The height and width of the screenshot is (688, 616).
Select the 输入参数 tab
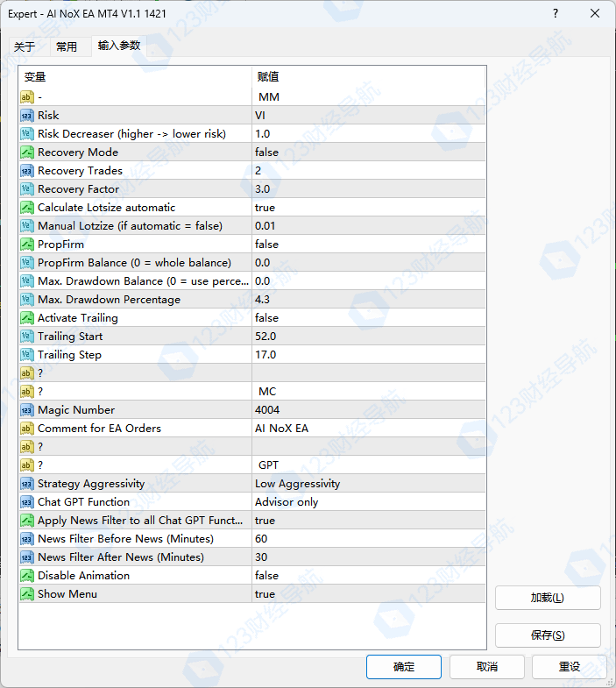[119, 46]
